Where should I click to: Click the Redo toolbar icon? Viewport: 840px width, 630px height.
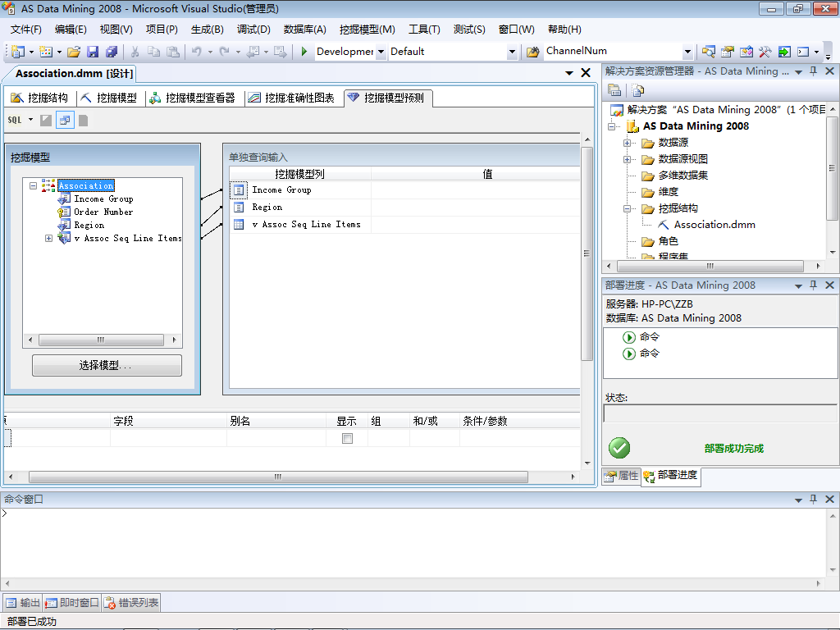[x=225, y=52]
